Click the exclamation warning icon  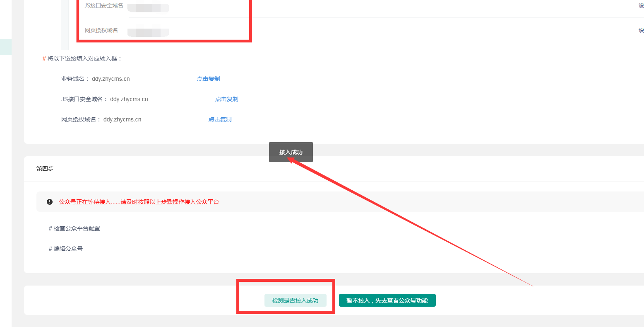point(50,202)
